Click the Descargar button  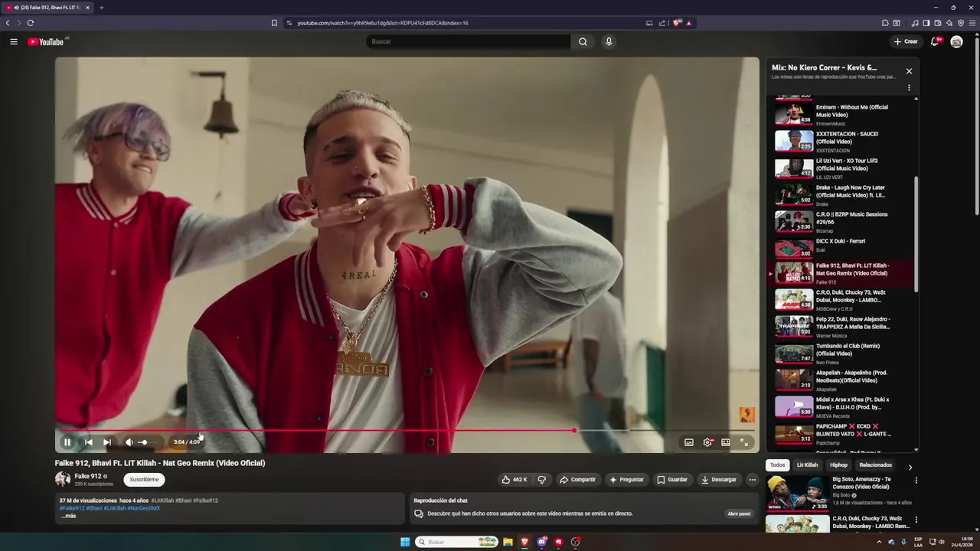coord(719,480)
